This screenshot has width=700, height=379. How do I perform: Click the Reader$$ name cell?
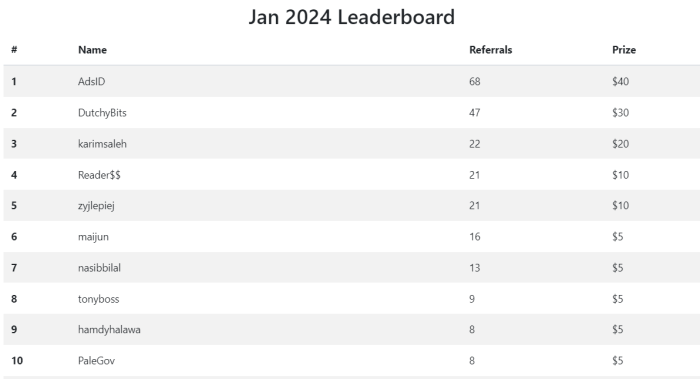click(x=99, y=175)
